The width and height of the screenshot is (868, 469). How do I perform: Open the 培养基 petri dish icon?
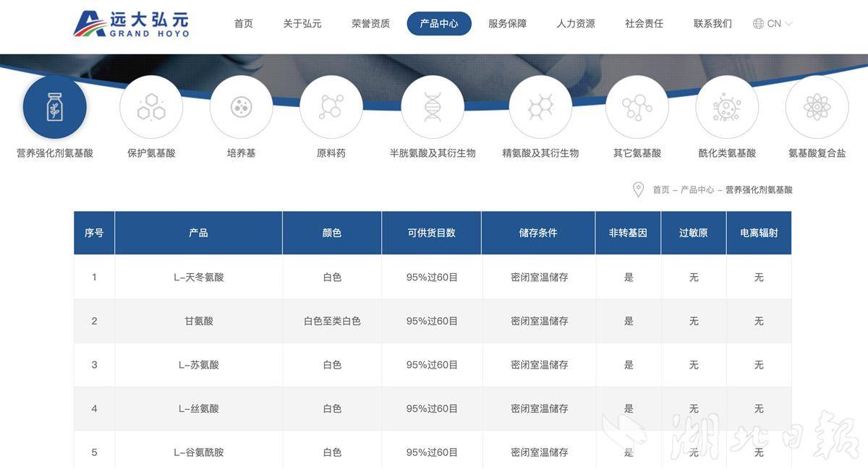(241, 107)
